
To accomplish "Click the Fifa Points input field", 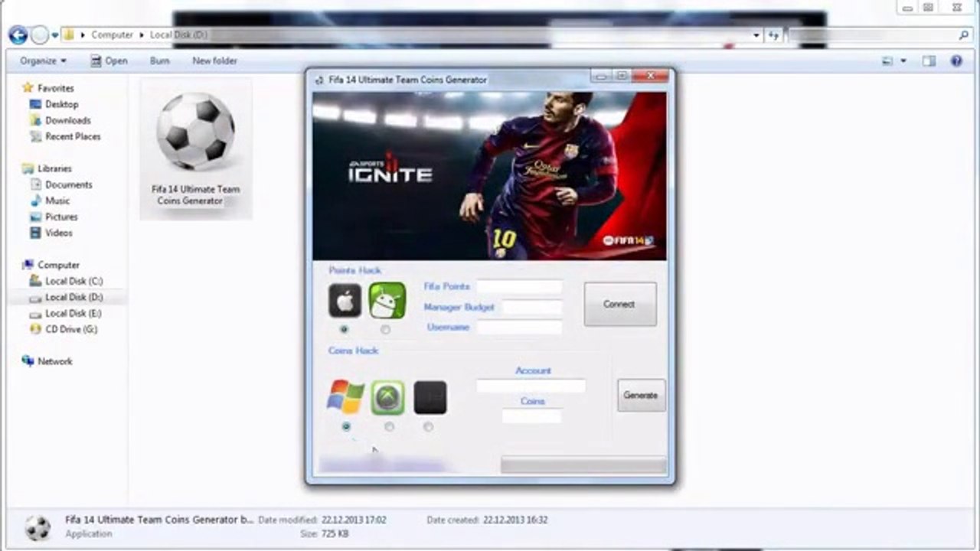I will pyautogui.click(x=519, y=286).
